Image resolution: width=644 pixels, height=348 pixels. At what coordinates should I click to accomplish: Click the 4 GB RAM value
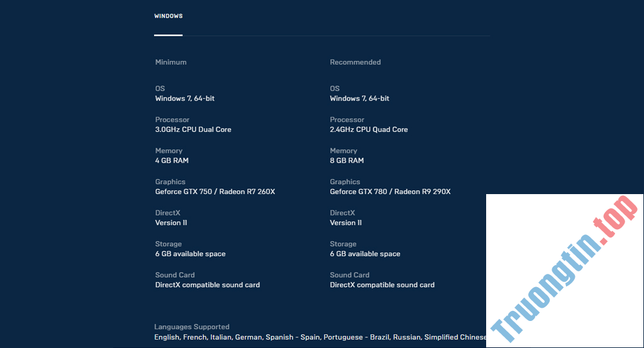[x=172, y=161]
